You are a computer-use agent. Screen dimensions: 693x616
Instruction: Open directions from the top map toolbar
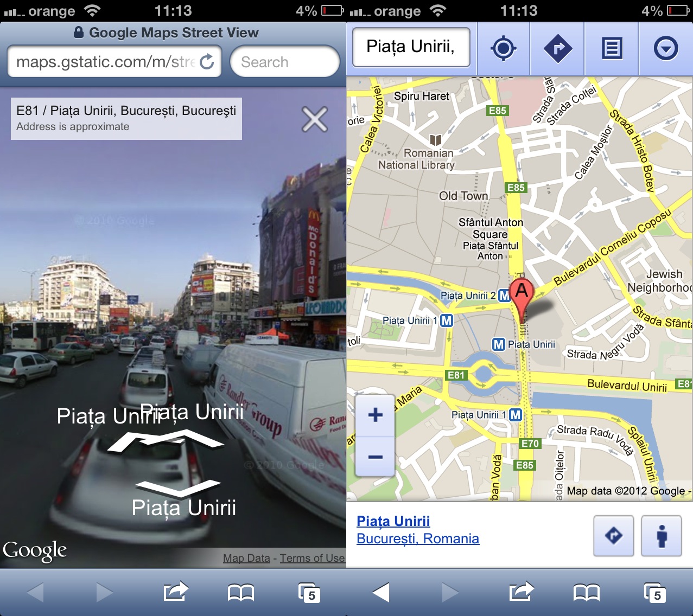[x=557, y=49]
